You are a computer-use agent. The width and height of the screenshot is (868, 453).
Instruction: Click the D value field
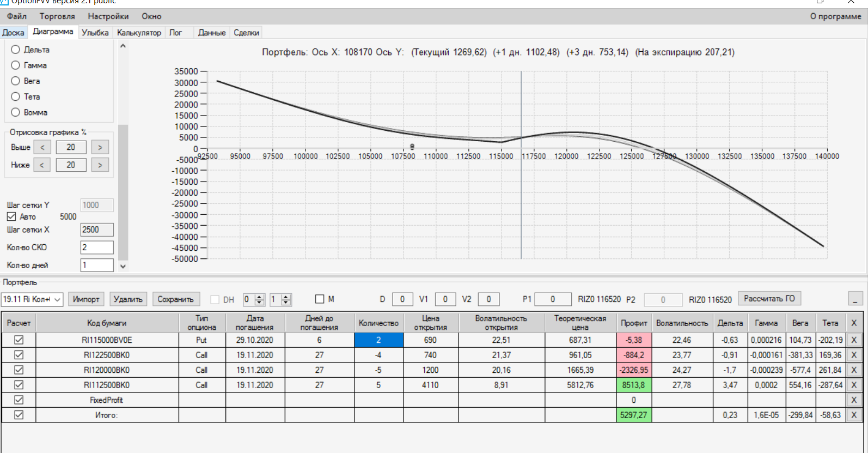(x=402, y=299)
